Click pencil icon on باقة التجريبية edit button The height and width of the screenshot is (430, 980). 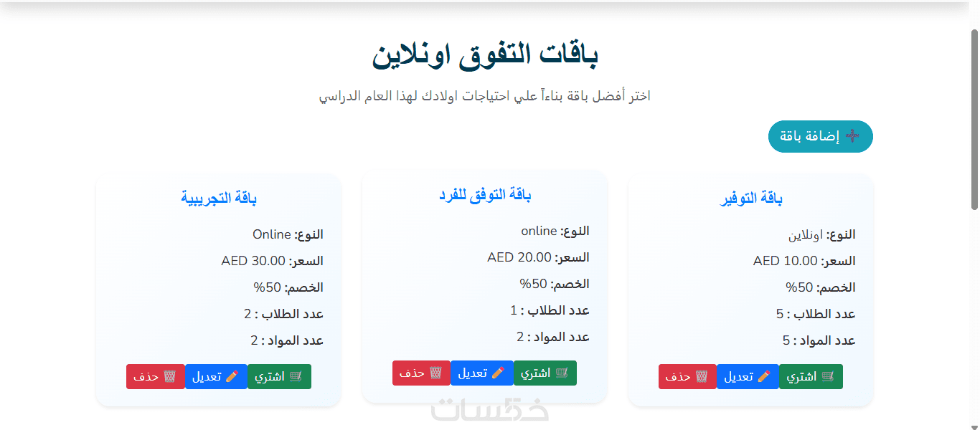coord(232,376)
